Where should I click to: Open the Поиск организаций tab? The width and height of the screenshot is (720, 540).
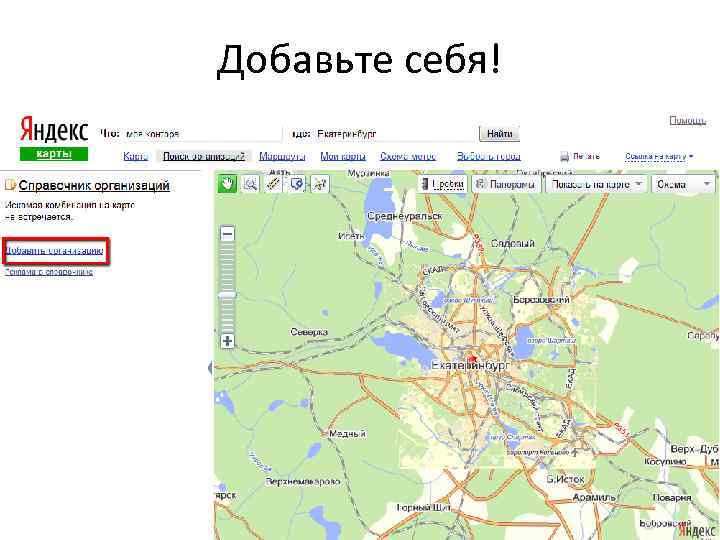204,156
